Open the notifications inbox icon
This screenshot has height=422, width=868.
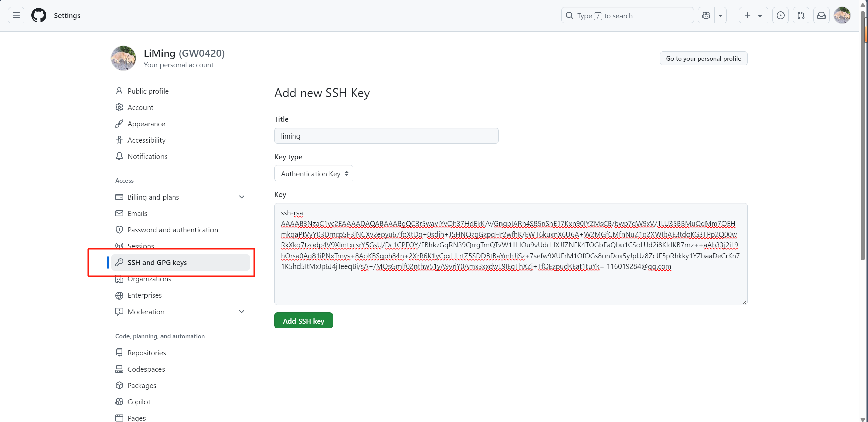pos(821,16)
